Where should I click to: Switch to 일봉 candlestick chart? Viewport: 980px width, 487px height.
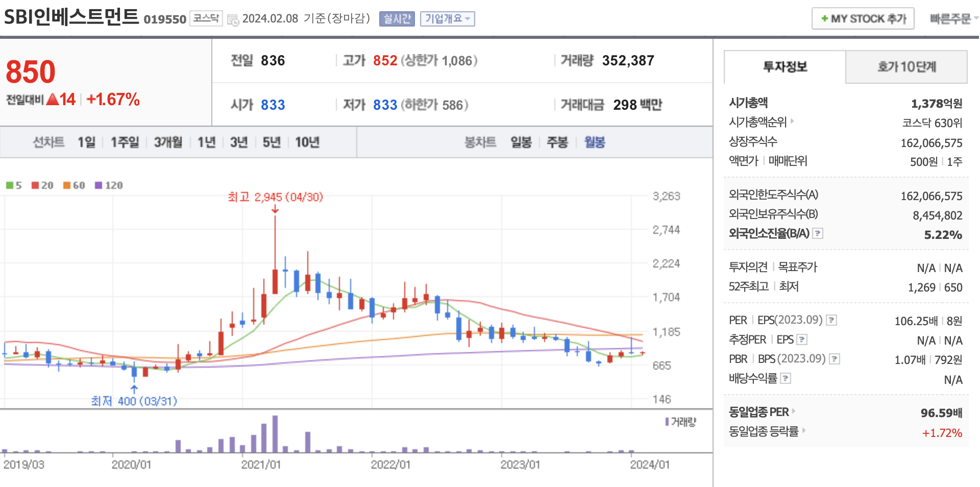tap(521, 142)
